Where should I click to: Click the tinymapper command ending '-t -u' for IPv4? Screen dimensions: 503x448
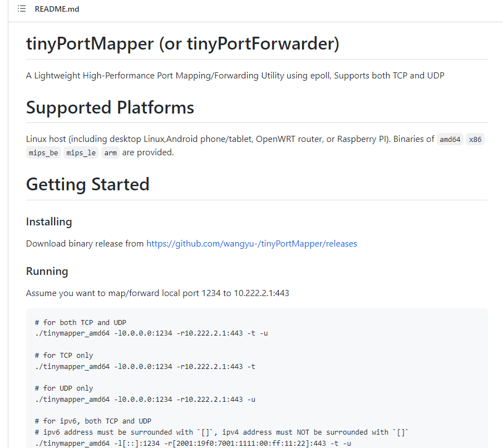coord(151,333)
